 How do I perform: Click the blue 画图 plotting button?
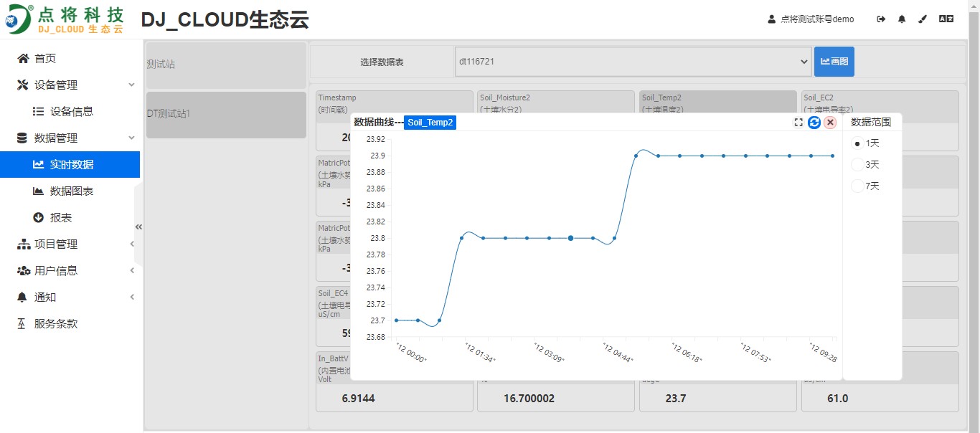pos(834,62)
